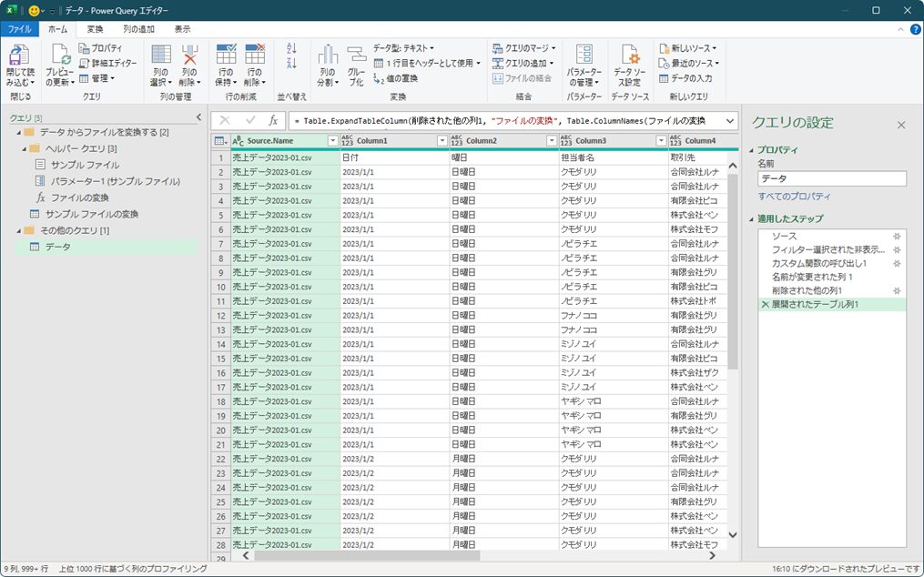Refresh preview with プレビューの更新 icon
Screen dimensions: 924x577
(x=61, y=55)
